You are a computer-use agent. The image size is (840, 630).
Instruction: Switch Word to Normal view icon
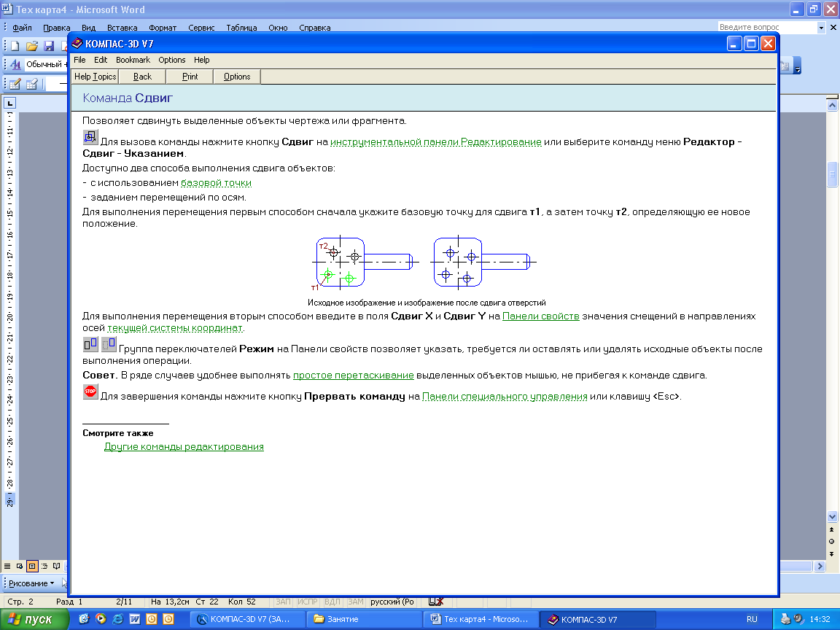[x=7, y=566]
